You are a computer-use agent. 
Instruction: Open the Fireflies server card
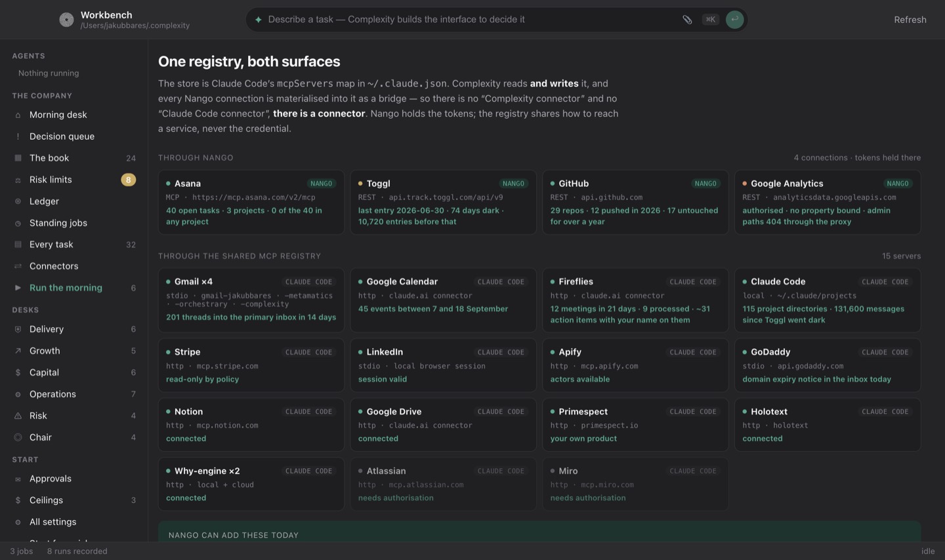pyautogui.click(x=635, y=300)
